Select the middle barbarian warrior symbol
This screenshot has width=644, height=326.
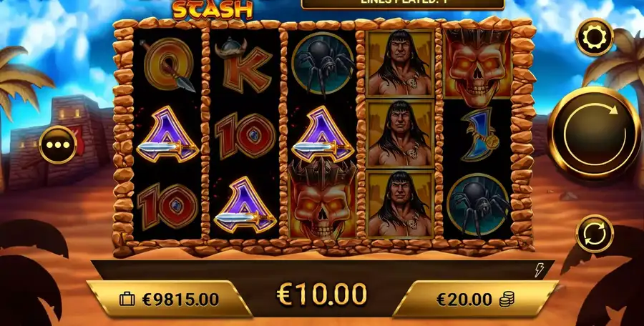pyautogui.click(x=400, y=134)
